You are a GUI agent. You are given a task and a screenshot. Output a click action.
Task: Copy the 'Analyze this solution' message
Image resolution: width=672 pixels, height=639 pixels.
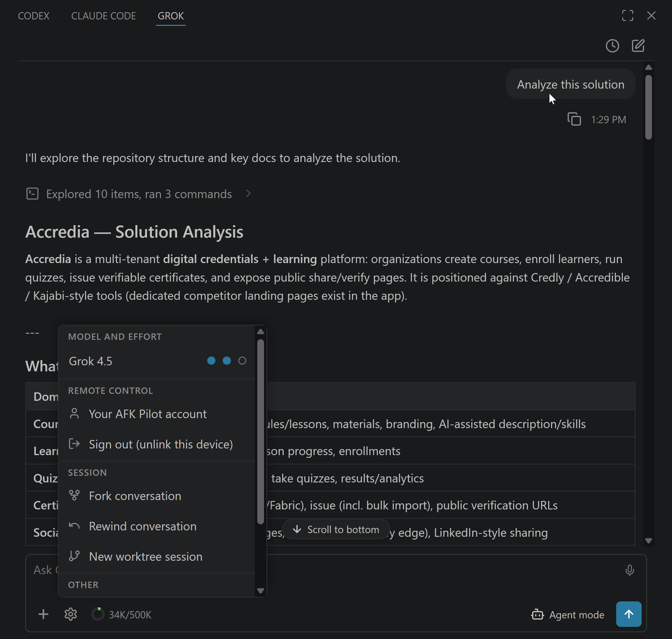(574, 119)
